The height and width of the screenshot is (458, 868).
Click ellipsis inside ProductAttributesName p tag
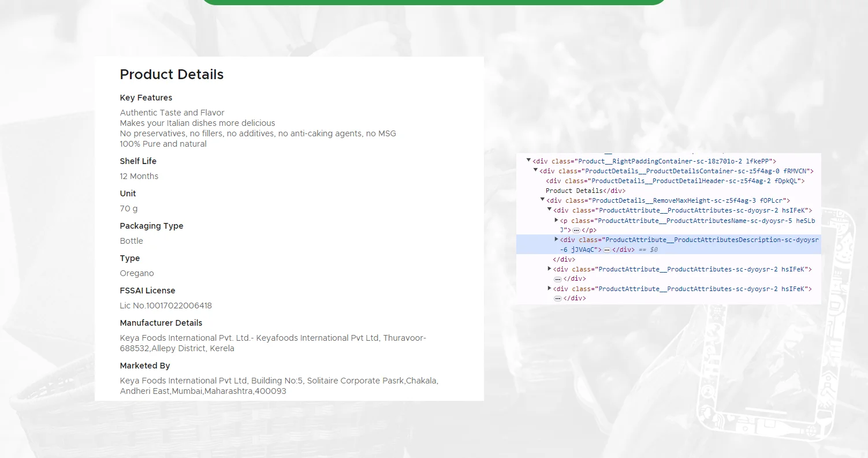pyautogui.click(x=576, y=230)
